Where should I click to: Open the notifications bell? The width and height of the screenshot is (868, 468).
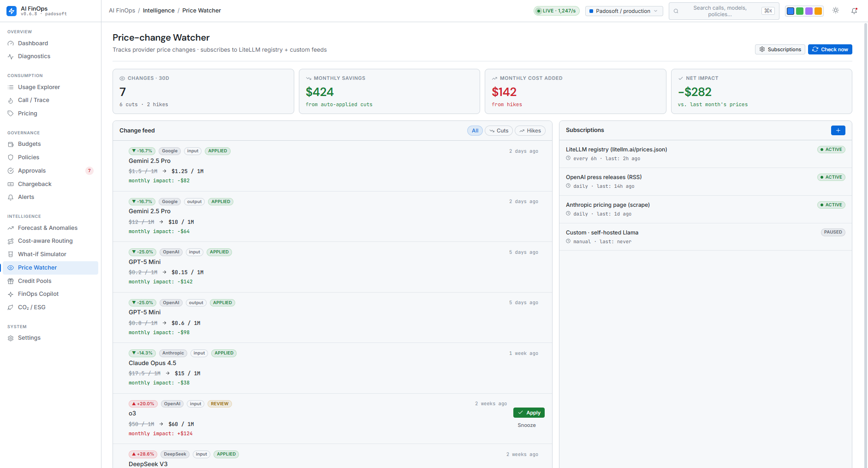pyautogui.click(x=854, y=11)
